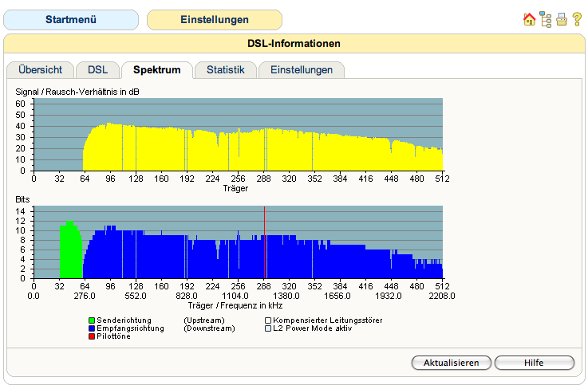Viewport: 588px width, 389px height.
Task: Click the '276.0' frequency value
Action: [85, 296]
